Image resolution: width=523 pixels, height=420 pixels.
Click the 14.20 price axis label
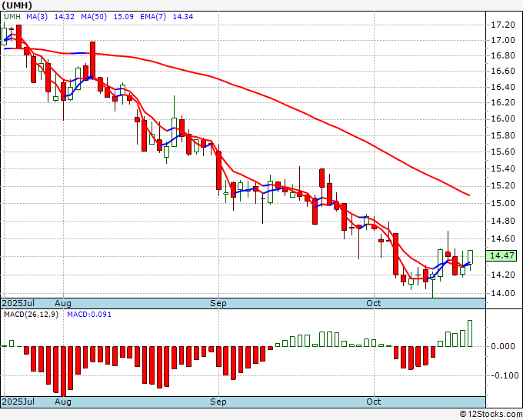pyautogui.click(x=503, y=275)
